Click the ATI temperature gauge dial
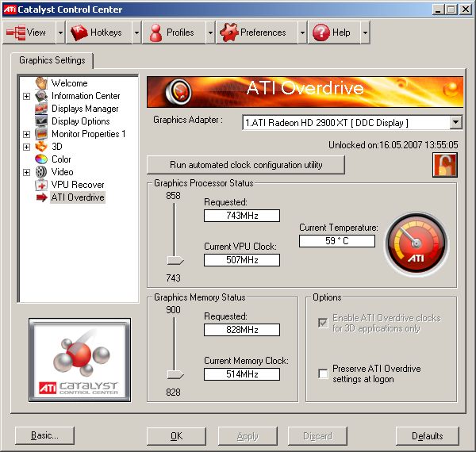The image size is (476, 452). coord(416,243)
